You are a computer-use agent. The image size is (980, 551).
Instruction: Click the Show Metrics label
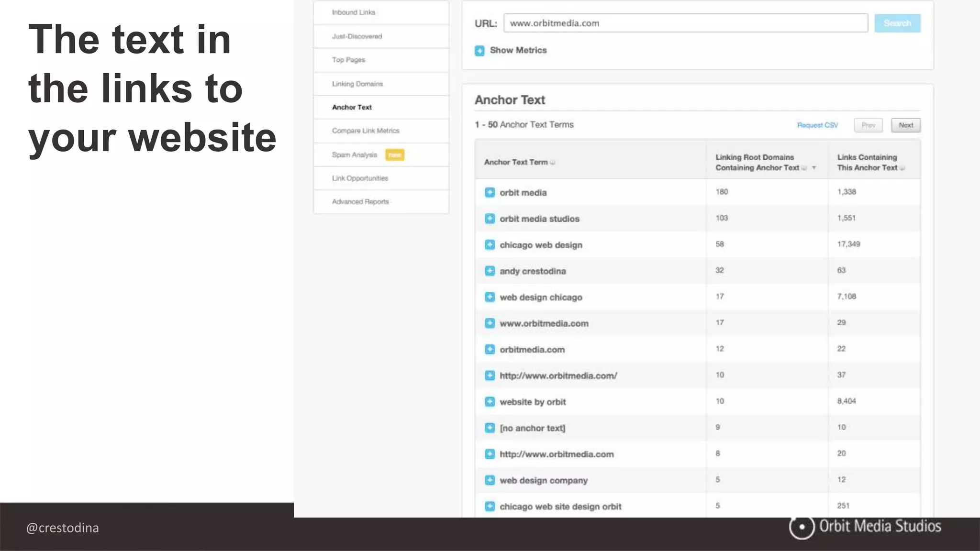click(518, 50)
